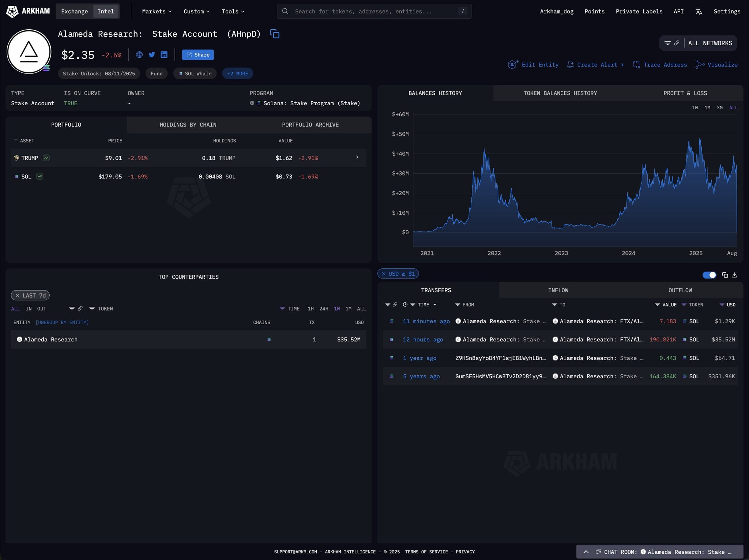Click transfers table filter icon
Image resolution: width=749 pixels, height=560 pixels.
coord(388,304)
